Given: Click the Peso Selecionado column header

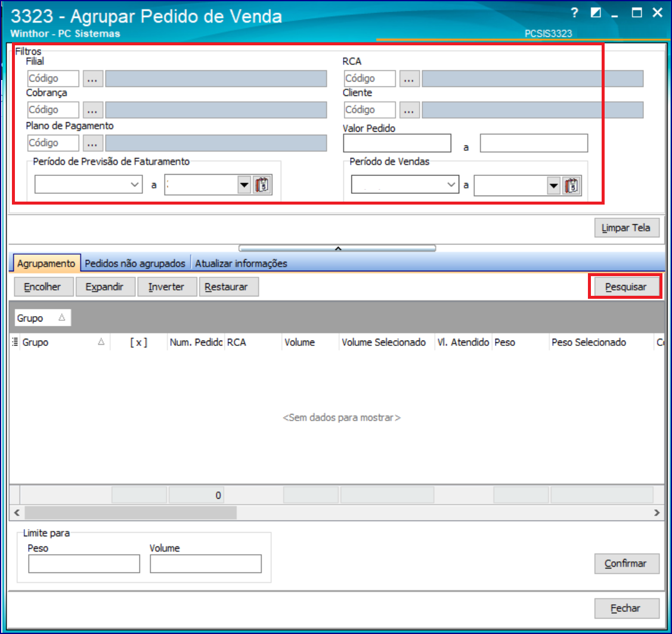Looking at the screenshot, I should (x=601, y=342).
